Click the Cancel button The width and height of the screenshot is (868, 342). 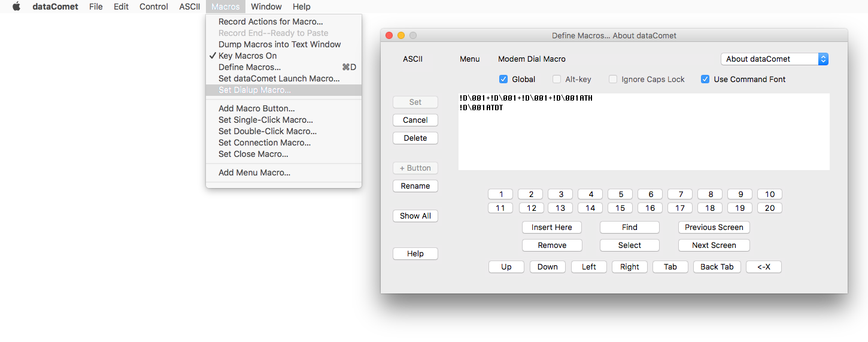click(415, 120)
